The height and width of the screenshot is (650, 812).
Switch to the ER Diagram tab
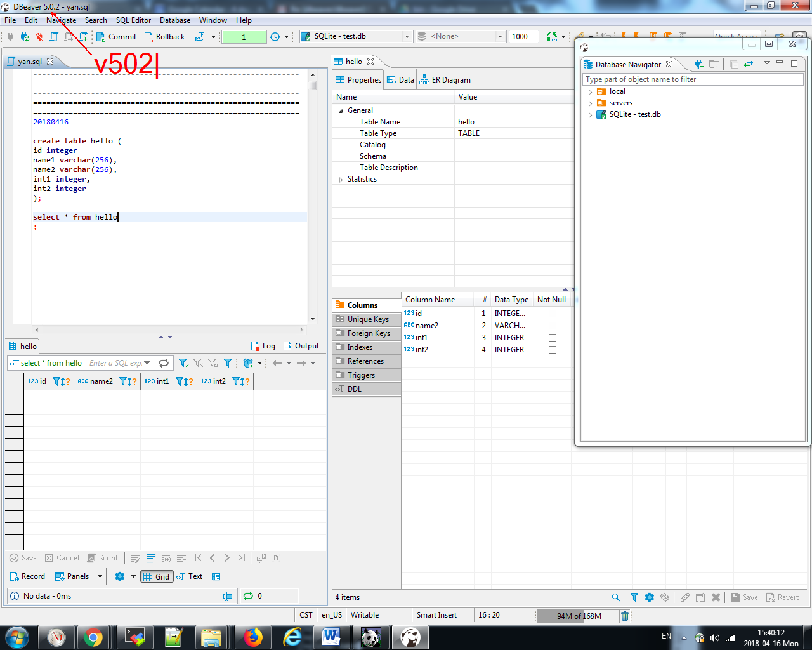[x=445, y=80]
